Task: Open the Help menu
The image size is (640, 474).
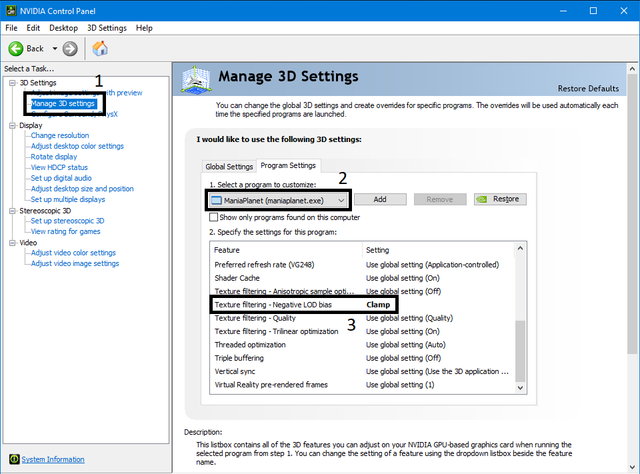Action: click(x=144, y=28)
